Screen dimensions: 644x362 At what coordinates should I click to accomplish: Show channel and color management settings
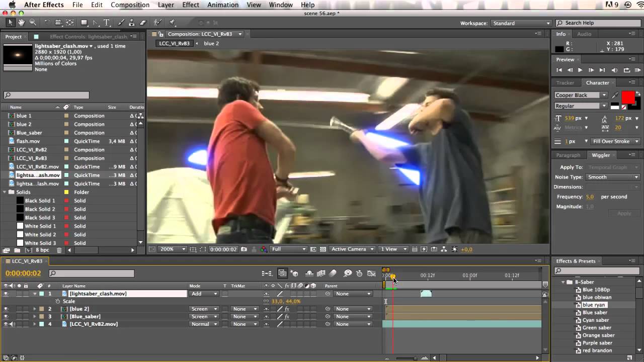click(x=264, y=249)
